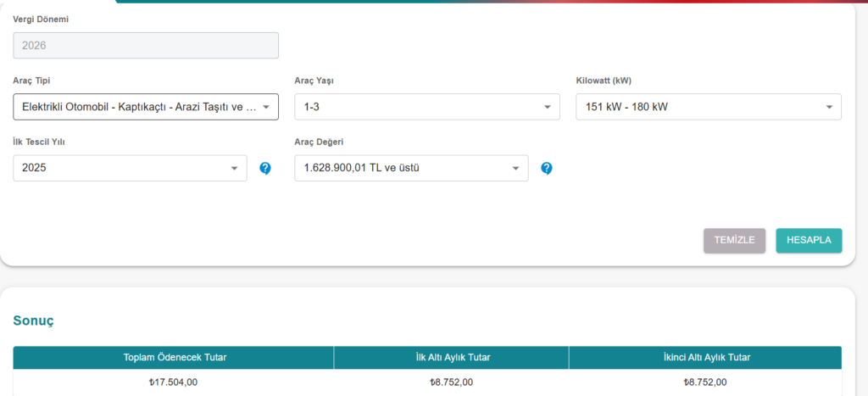Select the ₺17.504,00 total amount cell
The width and height of the screenshot is (868, 396).
point(173,382)
